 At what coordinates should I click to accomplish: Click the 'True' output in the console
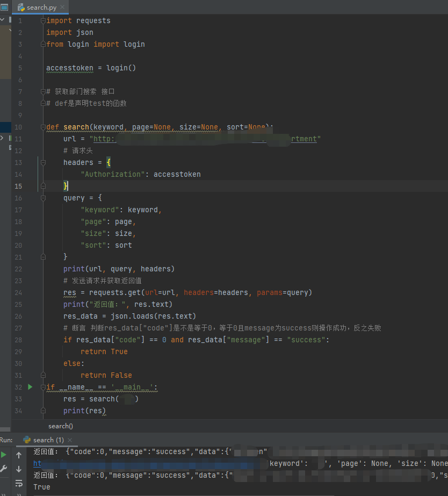tap(42, 487)
